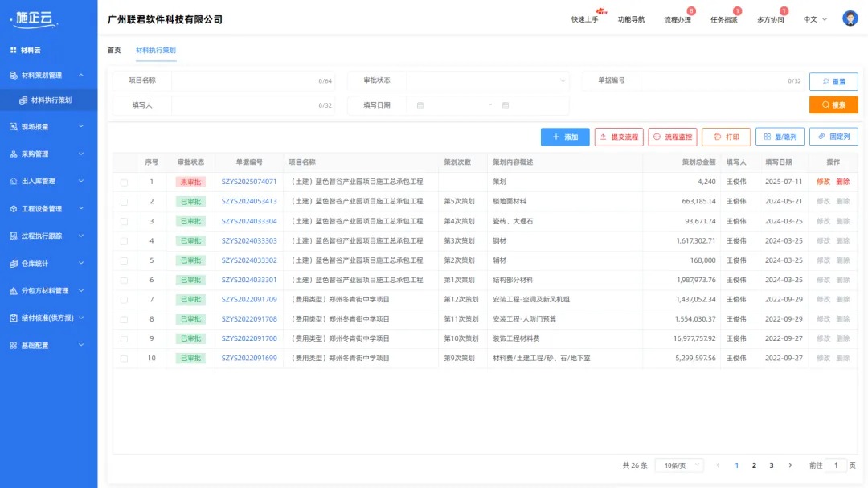
Task: Click the 分包方材料管理 sidebar icon
Action: (x=14, y=290)
